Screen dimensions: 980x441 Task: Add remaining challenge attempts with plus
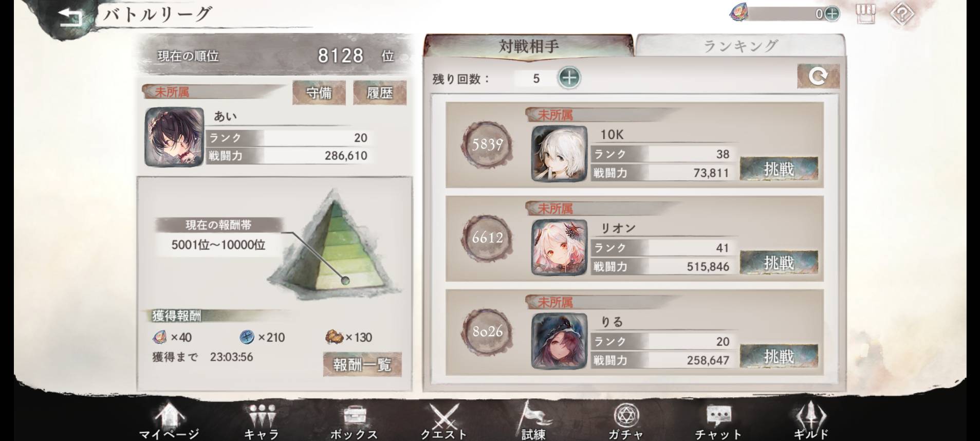(569, 78)
